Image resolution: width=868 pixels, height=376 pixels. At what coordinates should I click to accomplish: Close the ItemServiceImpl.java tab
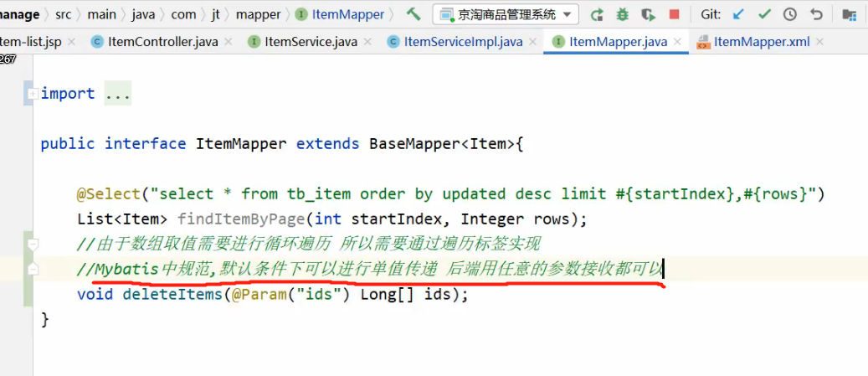coord(532,42)
